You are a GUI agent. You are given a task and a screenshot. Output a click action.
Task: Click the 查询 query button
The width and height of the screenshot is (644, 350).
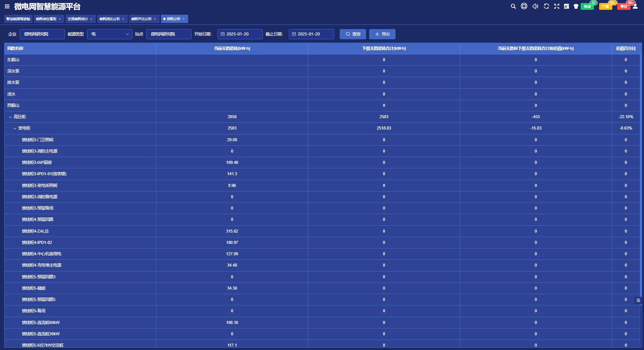[353, 34]
